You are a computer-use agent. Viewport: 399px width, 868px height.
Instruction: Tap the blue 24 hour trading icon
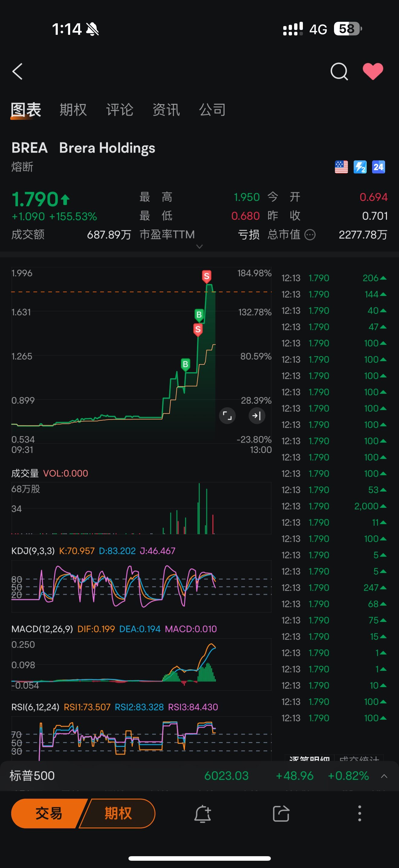pos(378,167)
